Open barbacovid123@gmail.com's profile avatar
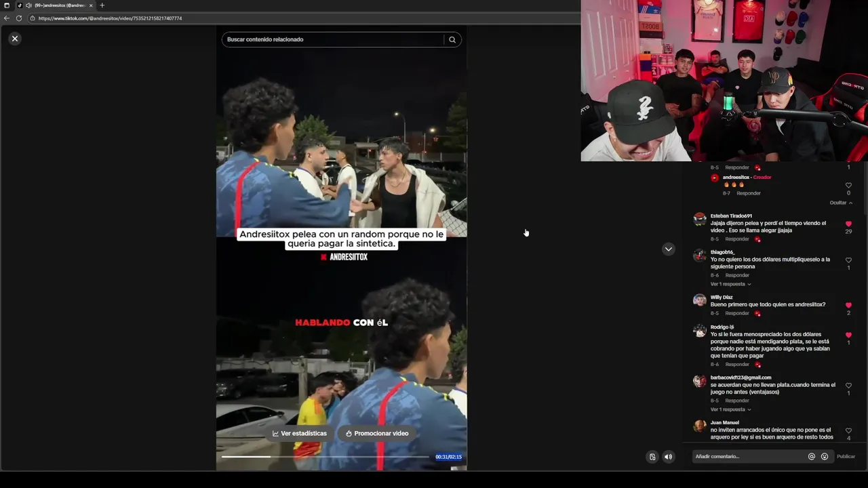Image resolution: width=868 pixels, height=488 pixels. (x=700, y=381)
